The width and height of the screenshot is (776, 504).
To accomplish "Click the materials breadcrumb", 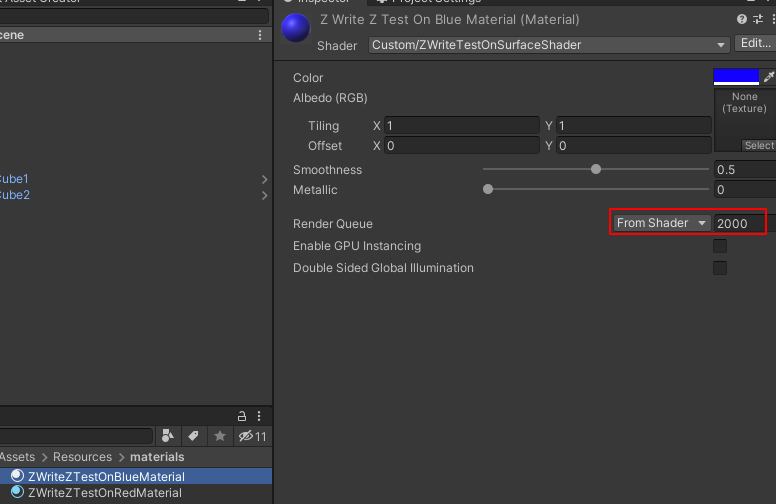I will pyautogui.click(x=157, y=456).
